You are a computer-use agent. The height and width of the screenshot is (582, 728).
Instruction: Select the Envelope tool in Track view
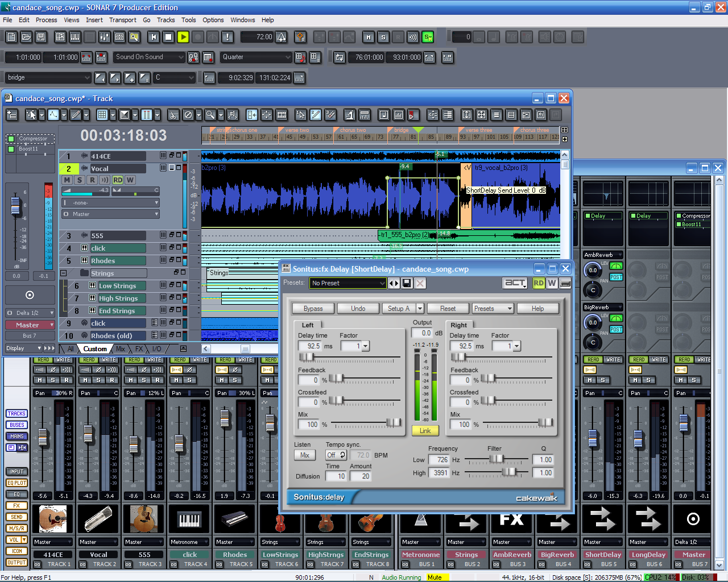pyautogui.click(x=53, y=115)
